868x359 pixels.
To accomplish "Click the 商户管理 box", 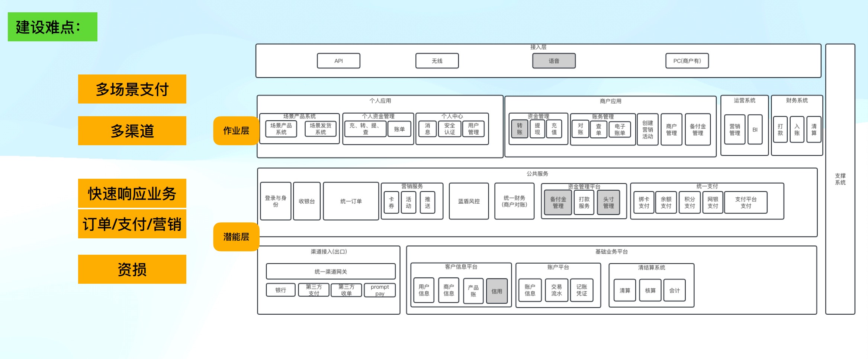I will click(671, 129).
